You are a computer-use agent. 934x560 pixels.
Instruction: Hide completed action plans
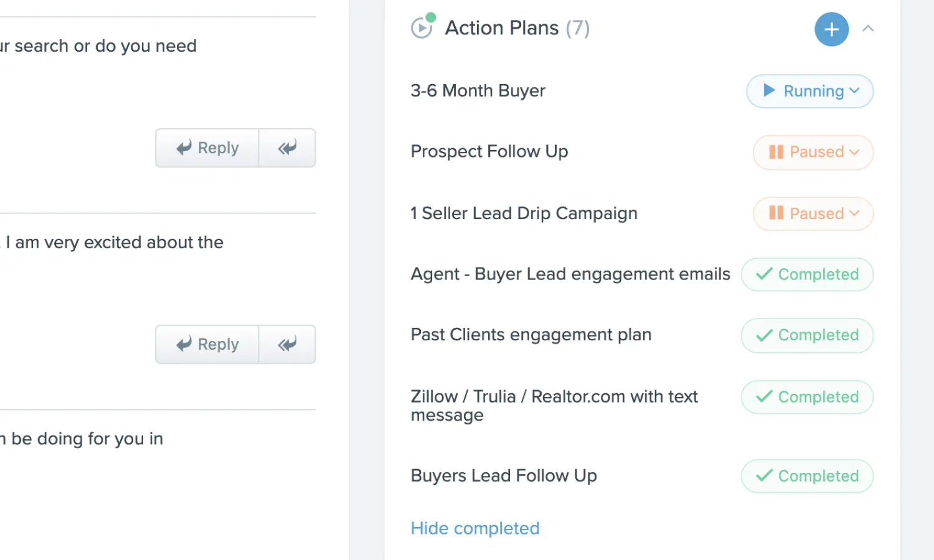tap(475, 528)
